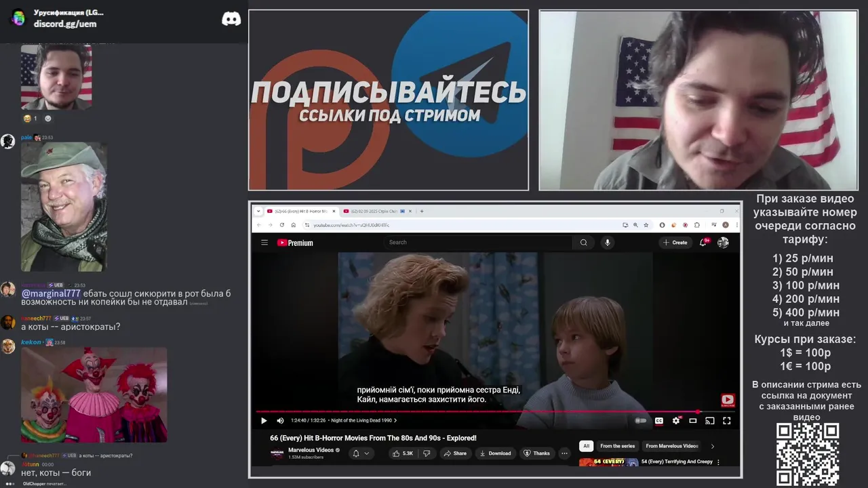
Task: Select the 'All' filter chip
Action: [586, 446]
